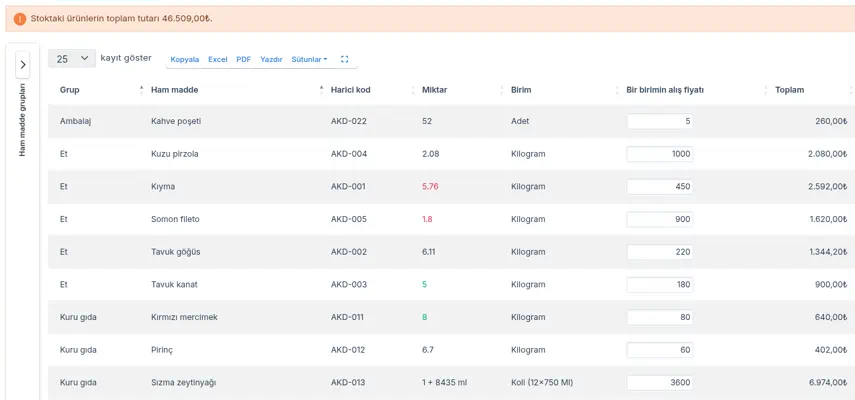The width and height of the screenshot is (855, 400).
Task: Click code AKD-003
Action: (x=349, y=284)
